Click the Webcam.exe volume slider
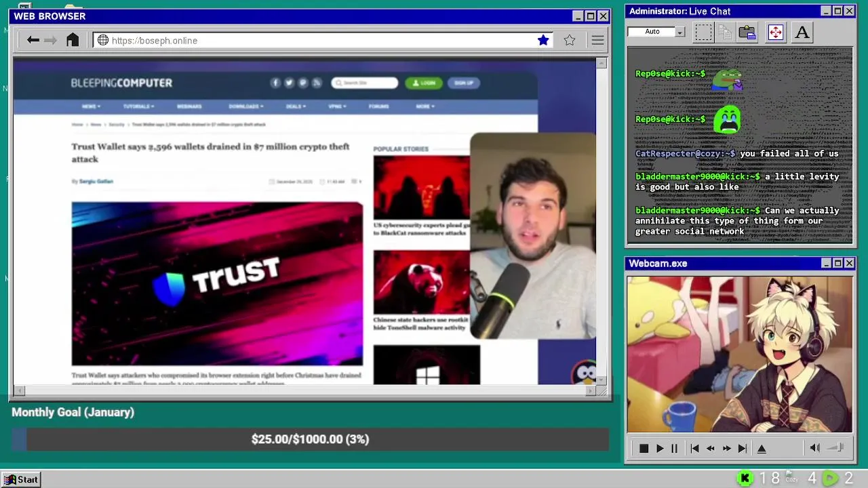868x488 pixels. click(x=835, y=447)
